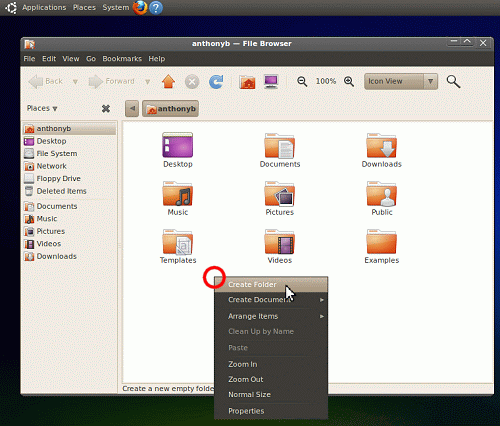Click the 100% zoom level label

pos(326,81)
